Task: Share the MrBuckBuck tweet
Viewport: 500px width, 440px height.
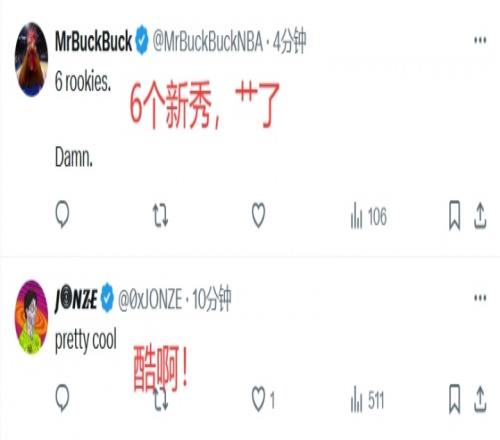Action: 480,216
